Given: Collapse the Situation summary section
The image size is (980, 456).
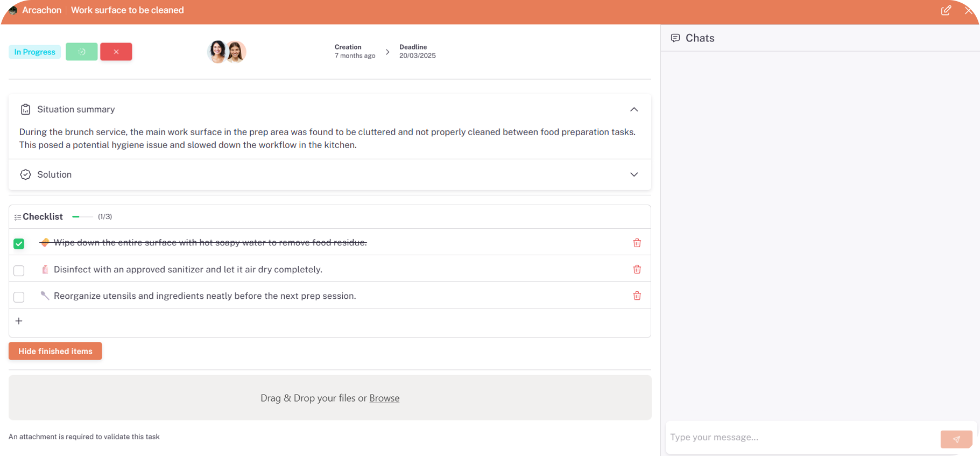Looking at the screenshot, I should [633, 109].
